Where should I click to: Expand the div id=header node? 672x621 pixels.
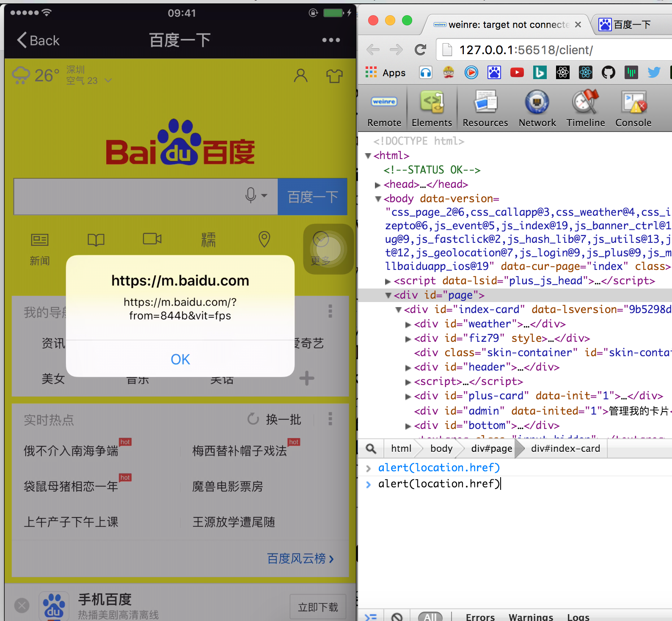[408, 368]
